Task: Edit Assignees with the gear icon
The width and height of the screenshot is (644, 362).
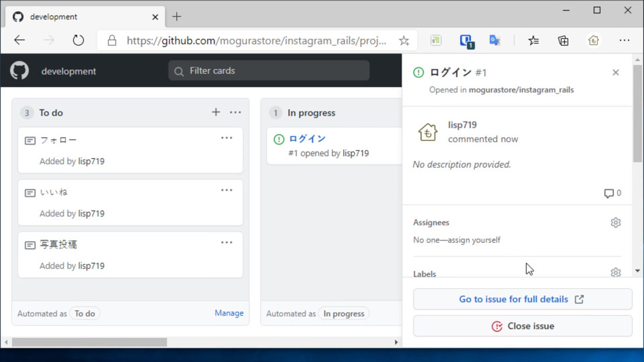Action: [x=616, y=223]
